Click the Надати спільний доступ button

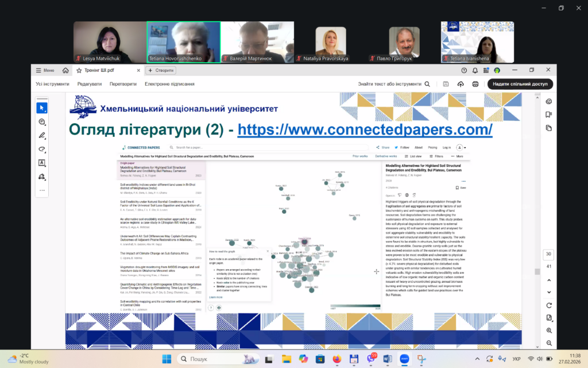point(520,84)
